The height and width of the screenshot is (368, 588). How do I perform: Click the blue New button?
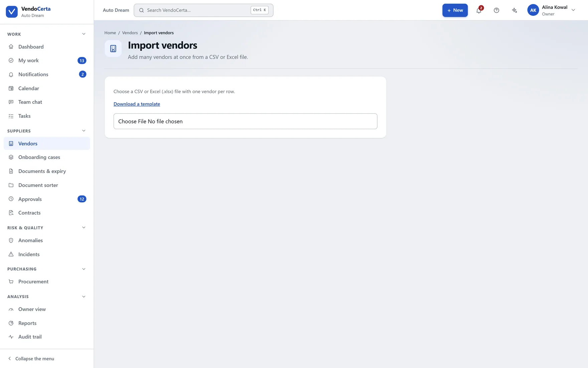[x=455, y=10]
